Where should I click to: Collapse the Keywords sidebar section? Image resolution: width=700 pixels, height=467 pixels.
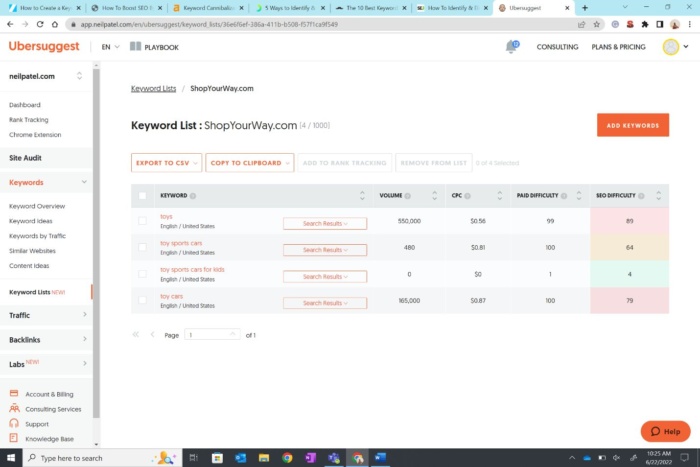[84, 182]
